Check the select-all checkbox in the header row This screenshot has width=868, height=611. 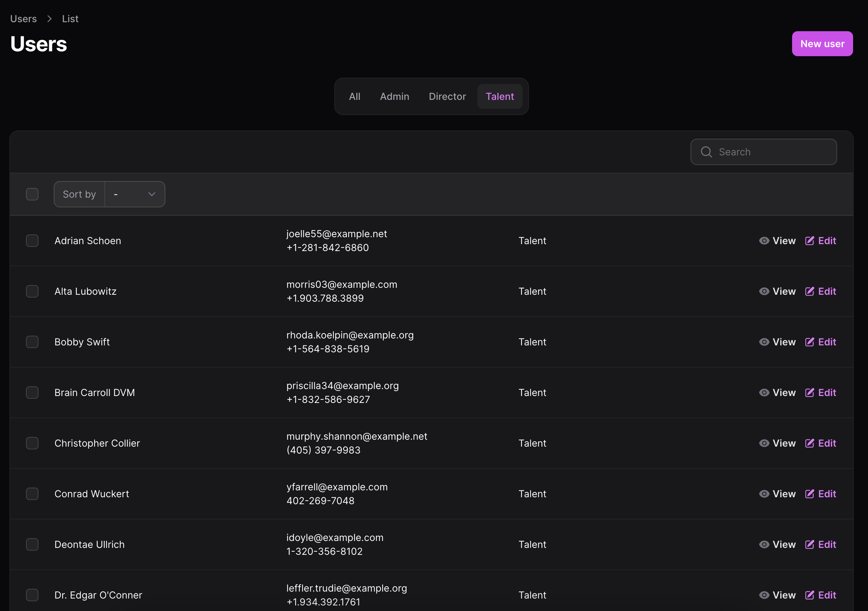coord(32,194)
